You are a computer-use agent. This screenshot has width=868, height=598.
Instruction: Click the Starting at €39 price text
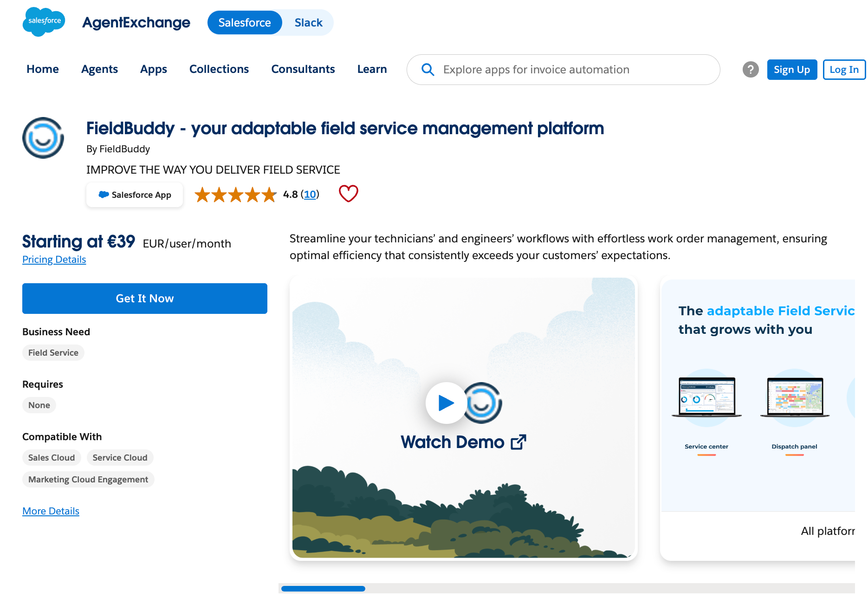pyautogui.click(x=78, y=241)
